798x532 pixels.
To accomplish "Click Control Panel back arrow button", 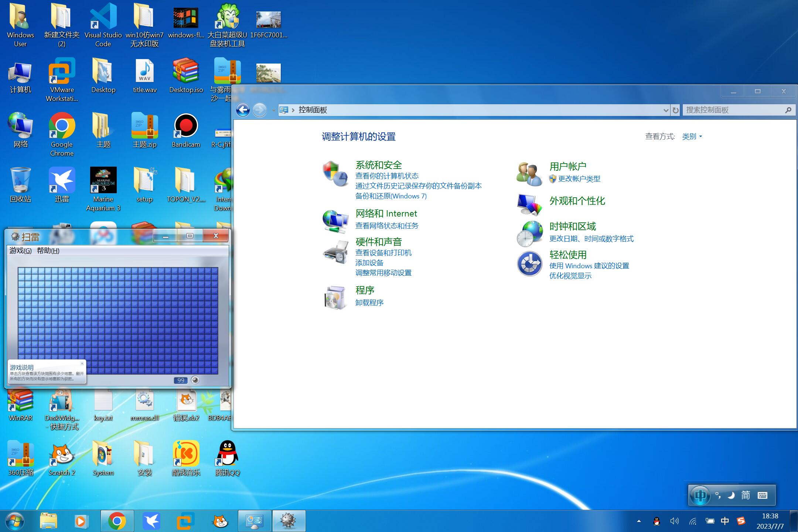I will [x=243, y=110].
